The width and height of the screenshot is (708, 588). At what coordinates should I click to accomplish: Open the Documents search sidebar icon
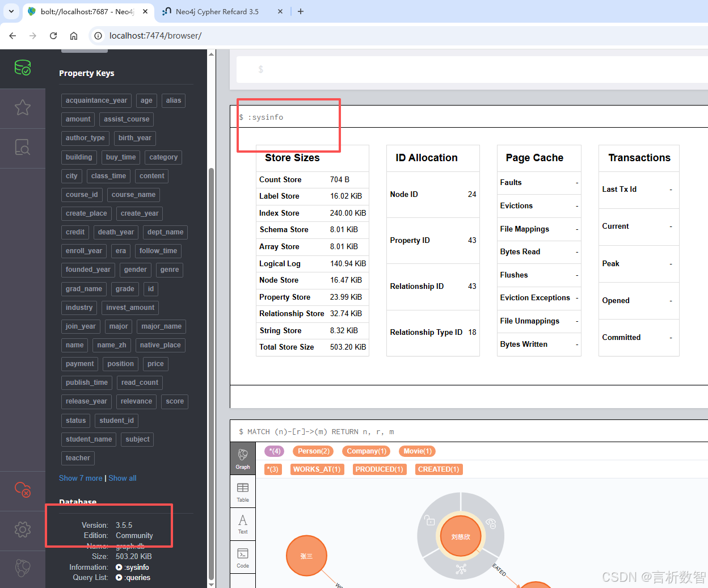point(23,148)
